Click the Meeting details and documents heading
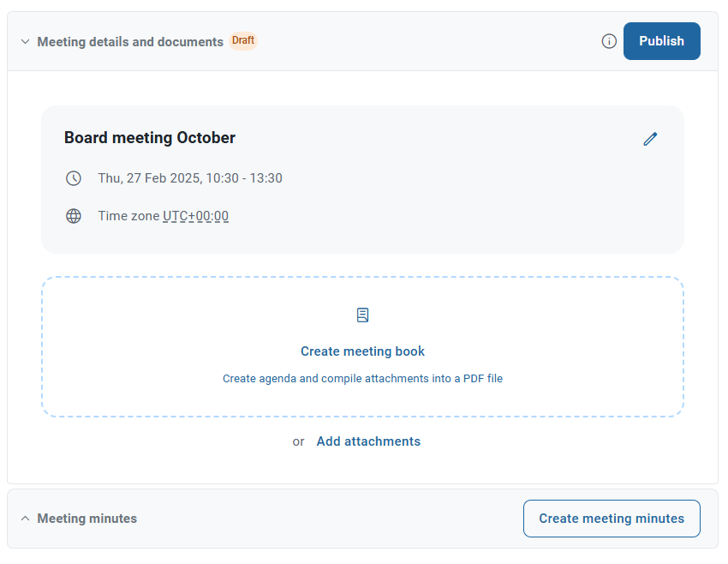The width and height of the screenshot is (728, 564). (x=130, y=41)
